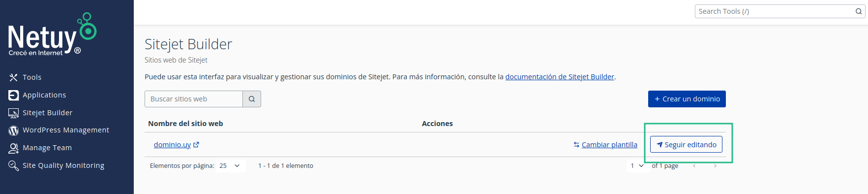
Task: Expand the items per page dropdown
Action: coord(230,166)
